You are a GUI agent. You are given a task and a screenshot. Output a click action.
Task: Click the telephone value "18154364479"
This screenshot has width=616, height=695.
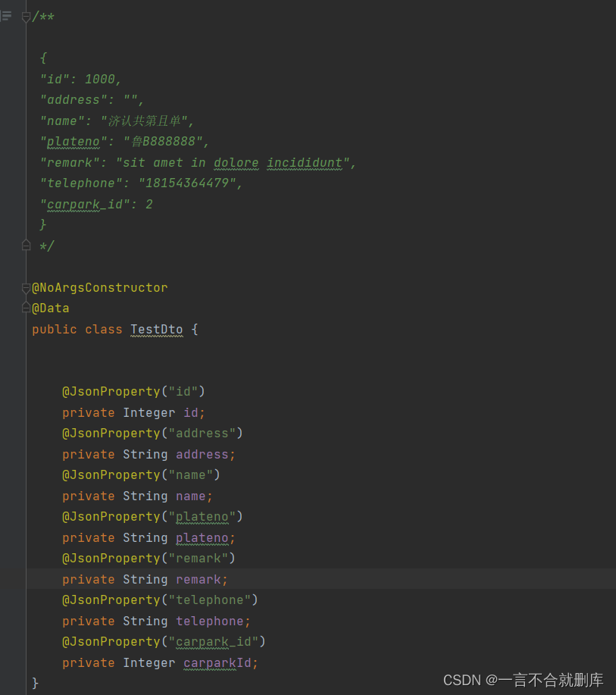187,183
